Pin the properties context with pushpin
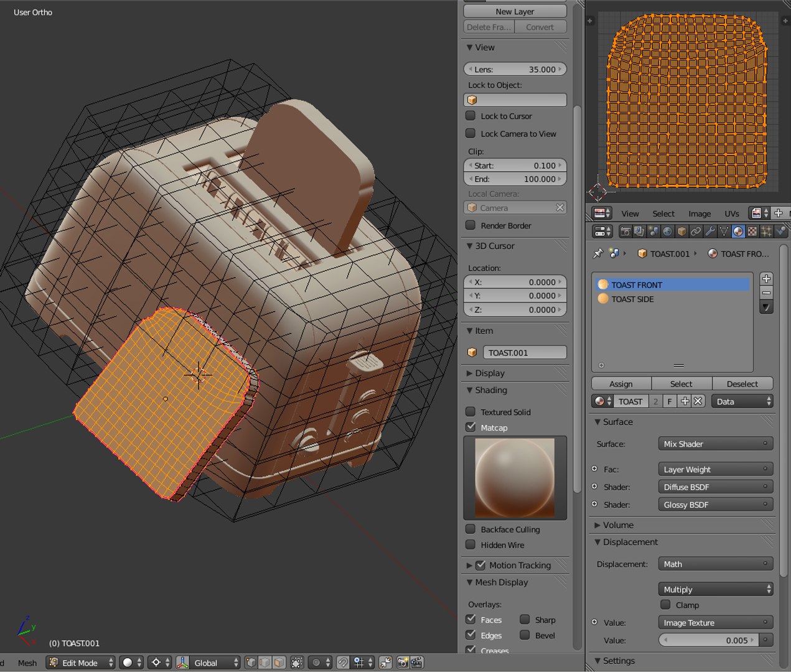The width and height of the screenshot is (791, 672). (598, 253)
